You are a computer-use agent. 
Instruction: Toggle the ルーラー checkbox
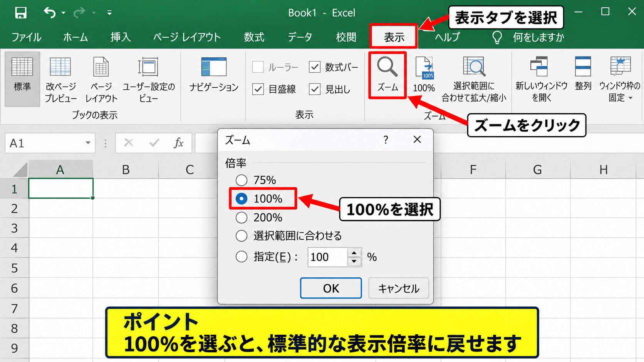(258, 67)
